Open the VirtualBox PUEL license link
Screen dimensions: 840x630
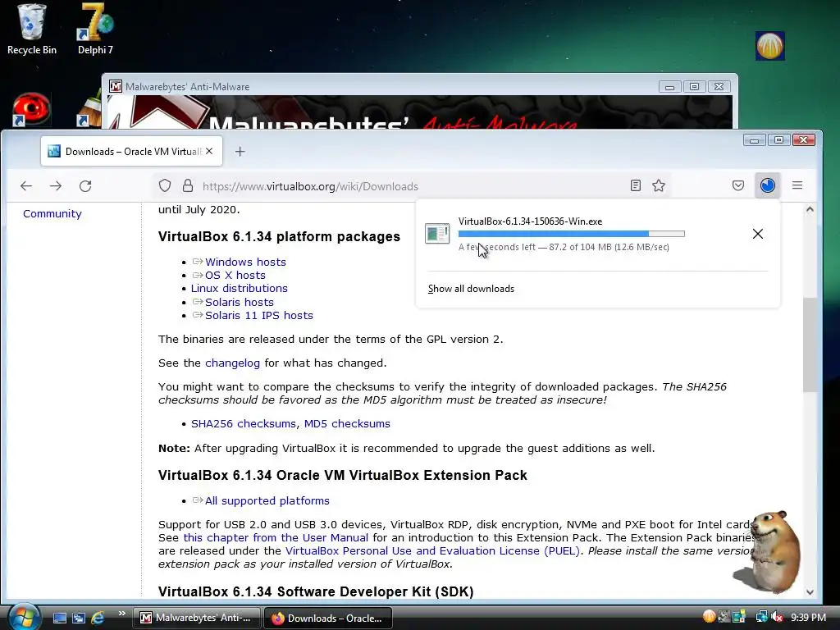(432, 550)
